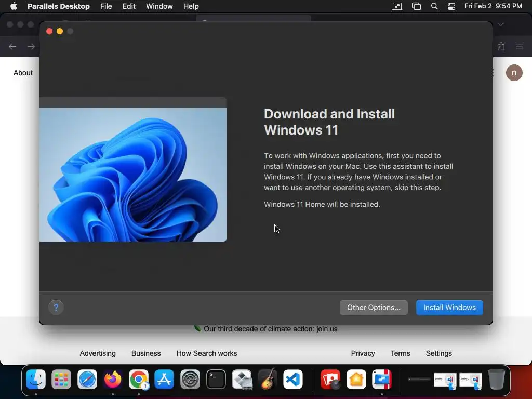Launch GarageBand from the Dock

pyautogui.click(x=268, y=379)
